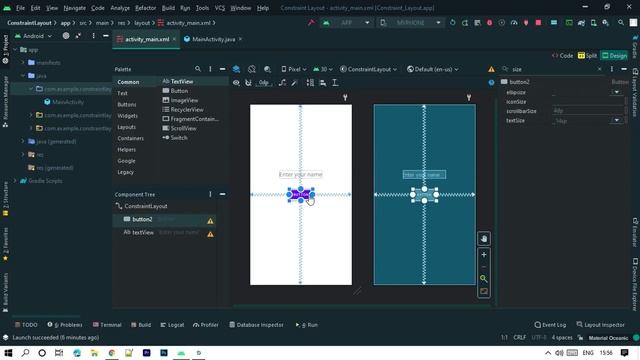Image resolution: width=640 pixels, height=360 pixels.
Task: Expand the Gradle Scripts node
Action: coord(16,181)
